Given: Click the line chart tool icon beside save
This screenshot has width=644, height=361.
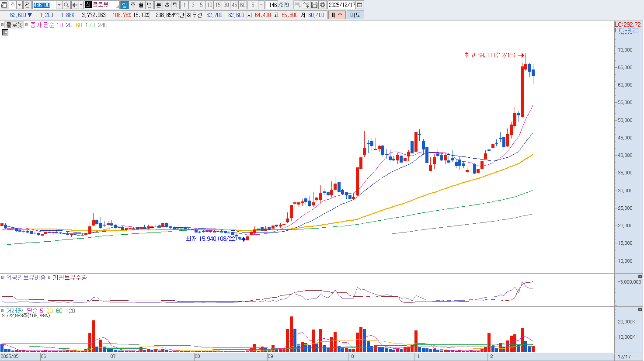Looking at the screenshot, I should pyautogui.click(x=306, y=5).
